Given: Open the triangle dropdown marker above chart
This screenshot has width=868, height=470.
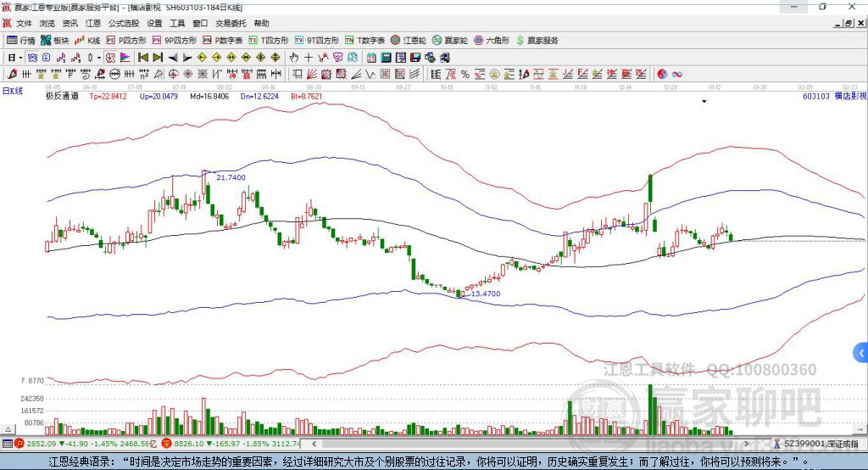Looking at the screenshot, I should coord(704,102).
